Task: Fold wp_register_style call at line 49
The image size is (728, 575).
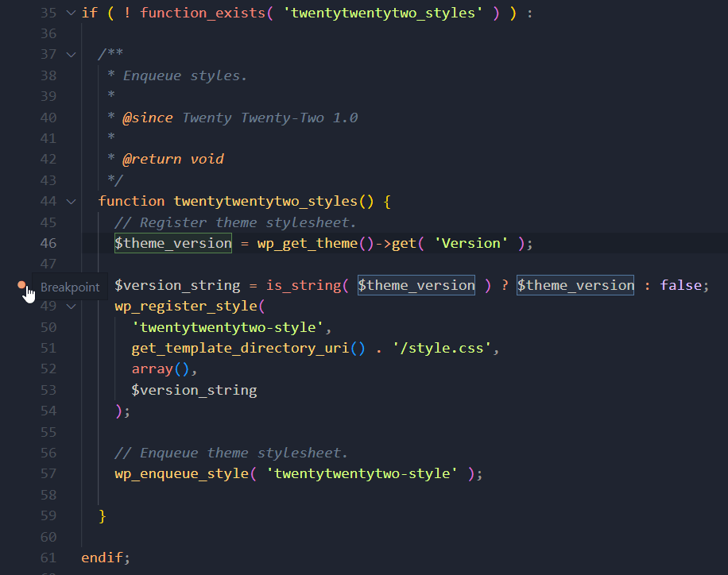Action: [x=71, y=307]
